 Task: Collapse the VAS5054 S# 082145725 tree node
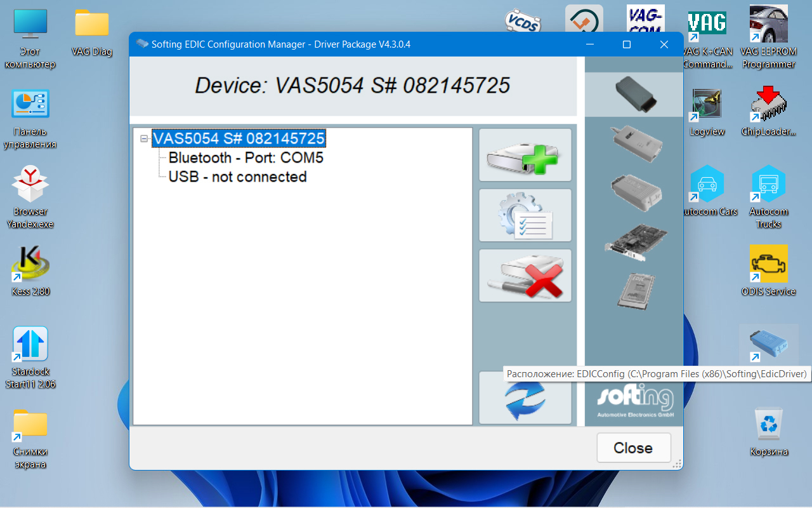point(144,138)
